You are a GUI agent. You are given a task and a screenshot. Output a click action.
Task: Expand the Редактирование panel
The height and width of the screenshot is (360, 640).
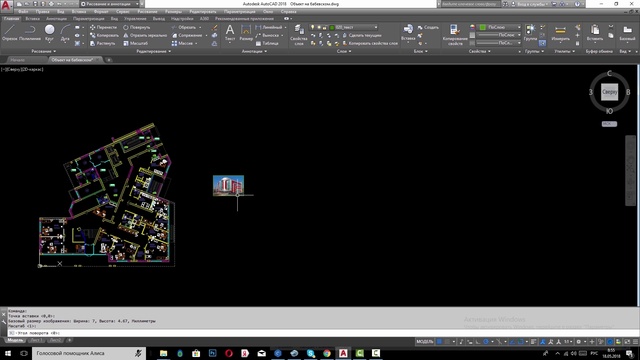click(153, 51)
